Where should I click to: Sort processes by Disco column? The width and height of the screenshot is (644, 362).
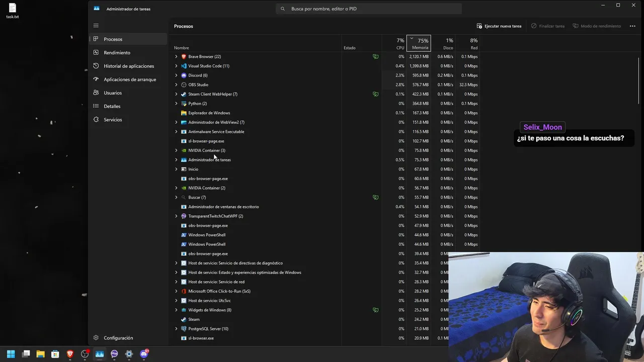[x=443, y=43]
